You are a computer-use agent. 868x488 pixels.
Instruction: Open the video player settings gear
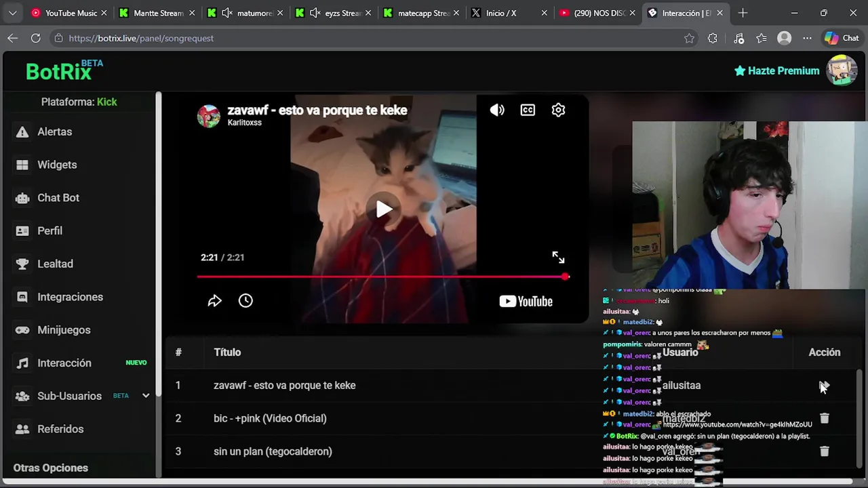pyautogui.click(x=558, y=110)
